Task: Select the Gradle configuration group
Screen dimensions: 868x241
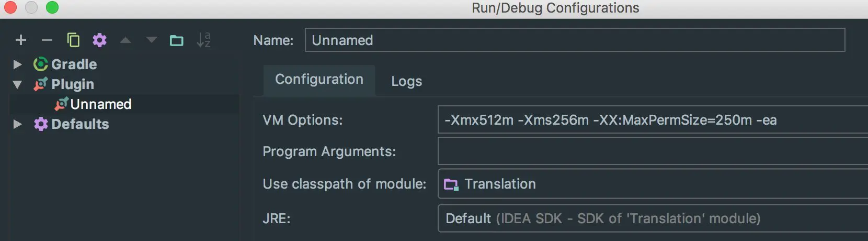Action: click(74, 64)
